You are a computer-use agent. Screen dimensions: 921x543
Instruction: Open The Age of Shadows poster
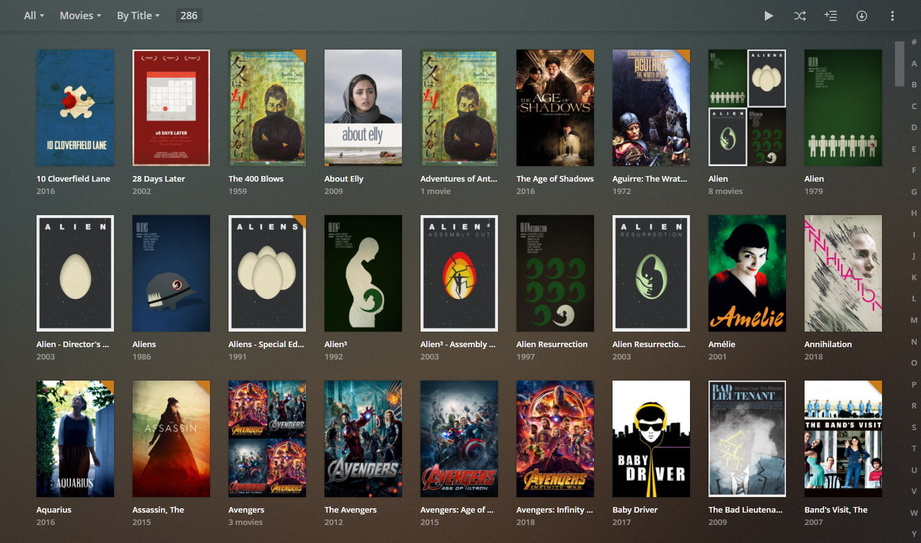[x=555, y=108]
